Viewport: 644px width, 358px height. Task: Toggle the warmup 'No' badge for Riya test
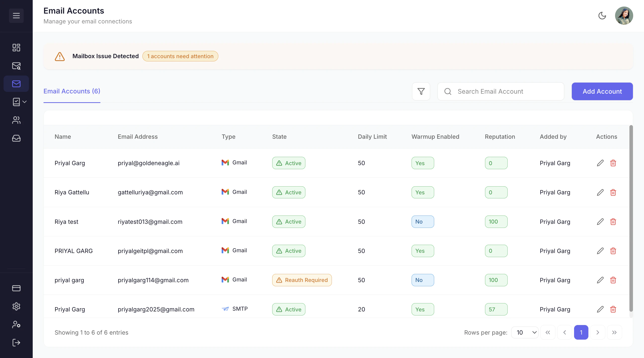click(422, 222)
